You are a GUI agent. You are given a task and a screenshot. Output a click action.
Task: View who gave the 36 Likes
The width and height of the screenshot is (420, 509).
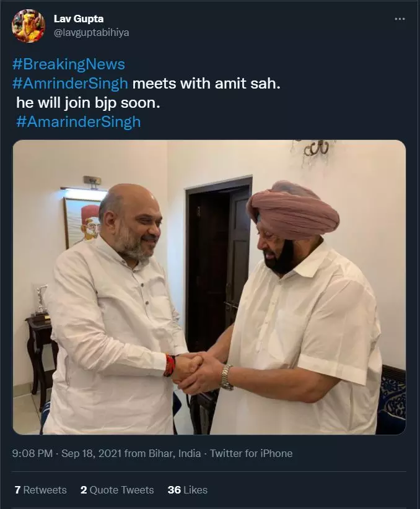pyautogui.click(x=188, y=490)
